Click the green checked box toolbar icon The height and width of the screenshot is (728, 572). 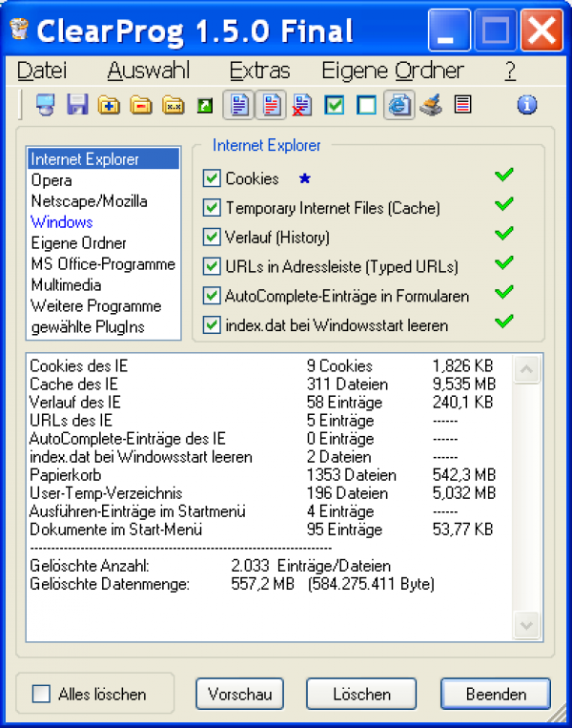pos(334,105)
